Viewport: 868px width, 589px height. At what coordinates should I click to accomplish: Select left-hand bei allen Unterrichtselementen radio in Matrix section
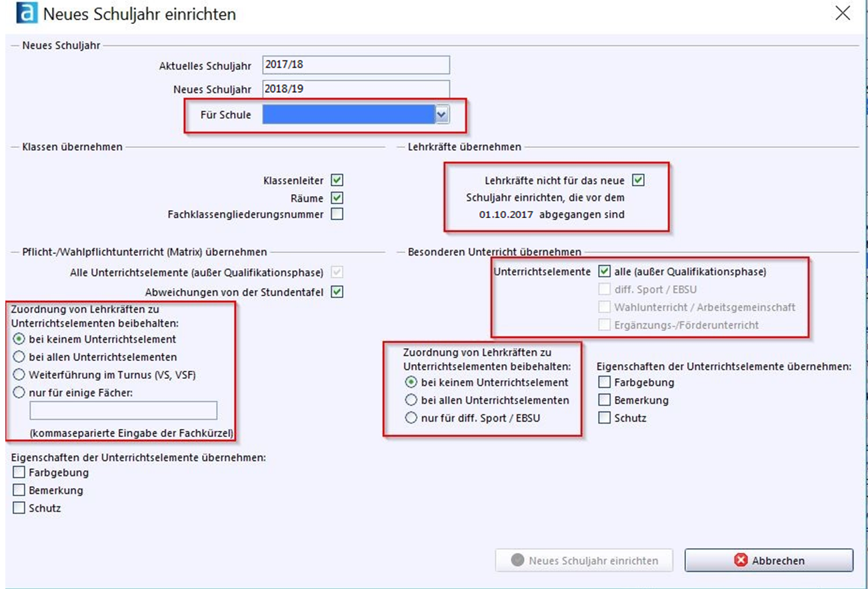[x=19, y=357]
